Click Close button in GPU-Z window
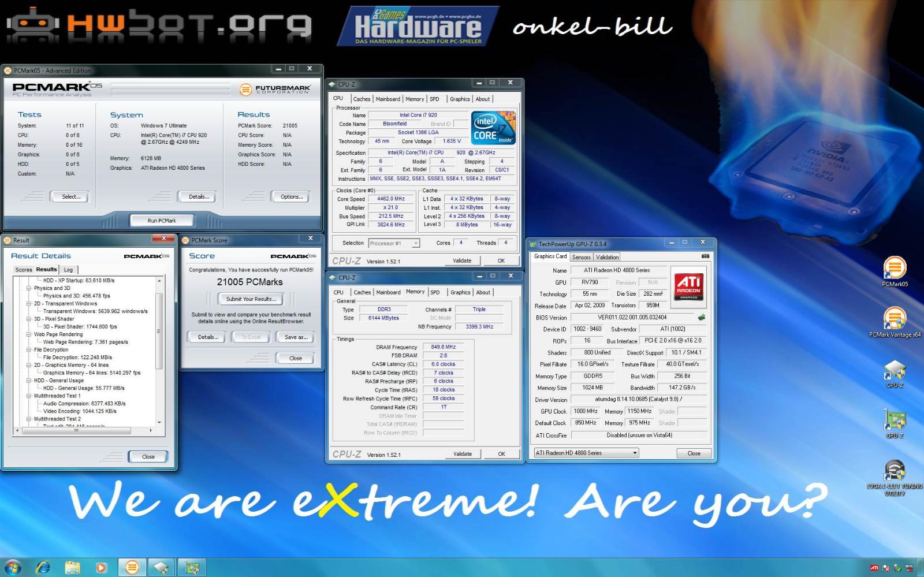 694,453
